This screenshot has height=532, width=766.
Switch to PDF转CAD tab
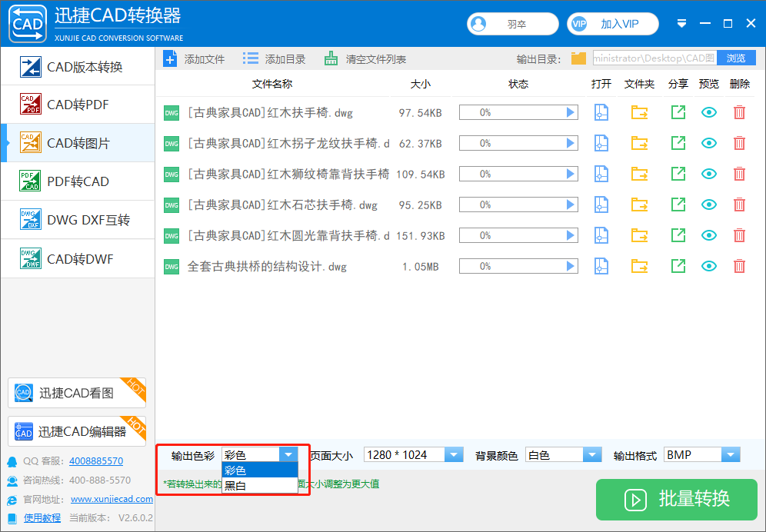(78, 181)
